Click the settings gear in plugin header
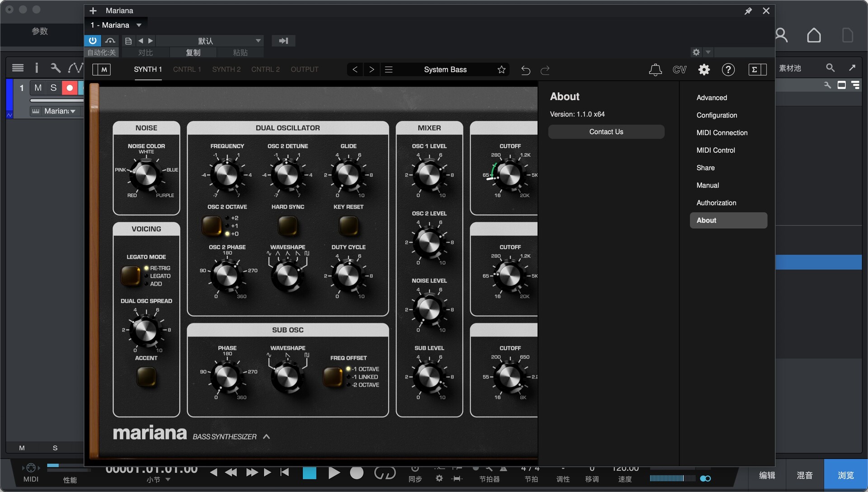The height and width of the screenshot is (492, 868). pyautogui.click(x=704, y=70)
